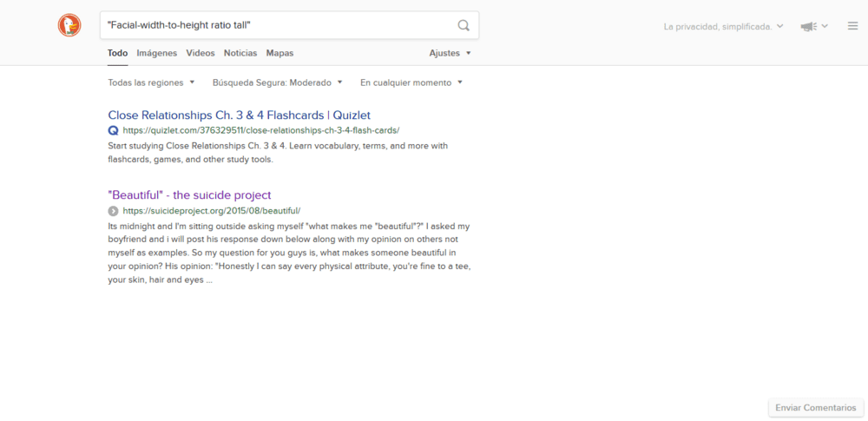Select the Todo tab

pyautogui.click(x=117, y=53)
